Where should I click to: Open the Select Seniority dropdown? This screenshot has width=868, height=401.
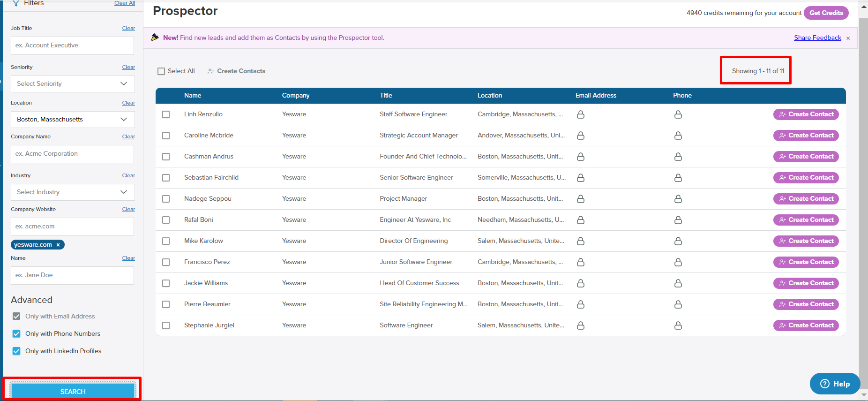point(73,84)
